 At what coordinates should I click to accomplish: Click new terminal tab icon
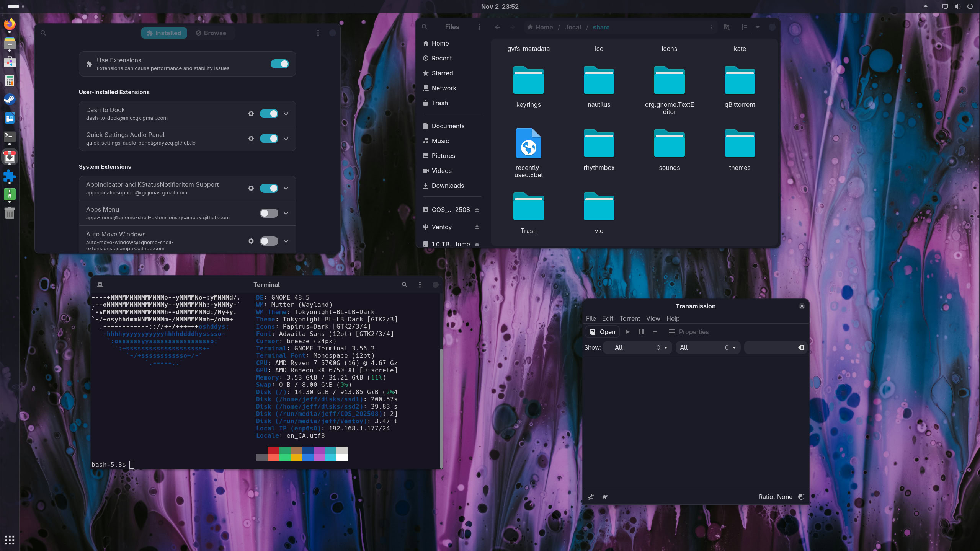click(x=100, y=285)
